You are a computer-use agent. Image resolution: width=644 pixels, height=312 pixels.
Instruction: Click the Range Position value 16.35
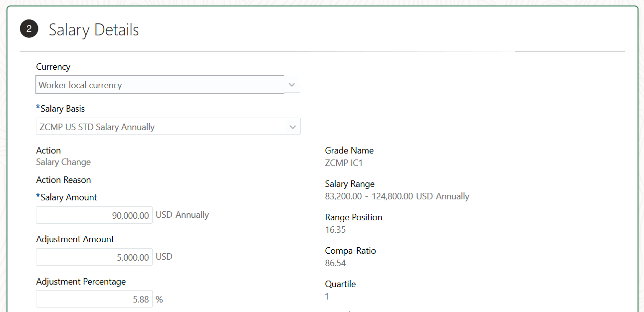(x=335, y=230)
